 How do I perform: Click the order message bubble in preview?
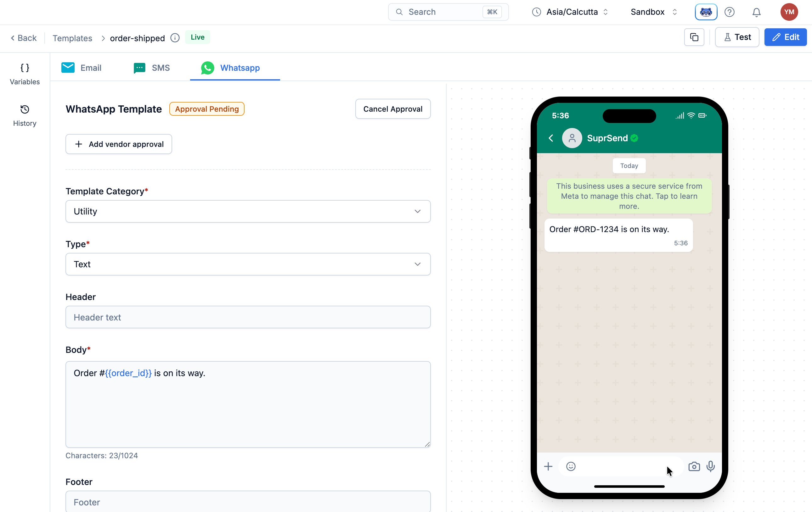[x=618, y=235]
